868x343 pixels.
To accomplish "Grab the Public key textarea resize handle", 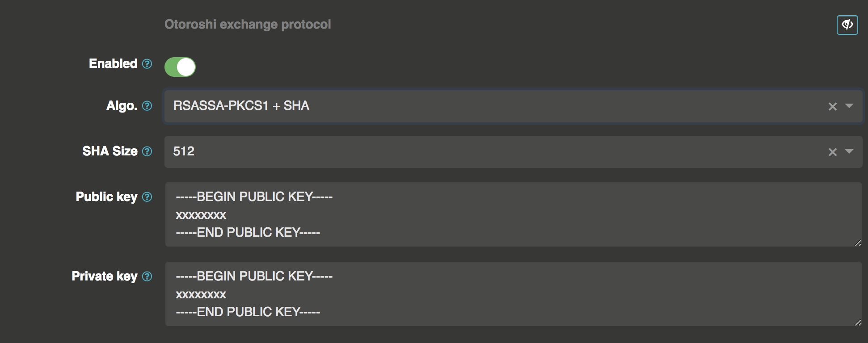I will point(858,243).
